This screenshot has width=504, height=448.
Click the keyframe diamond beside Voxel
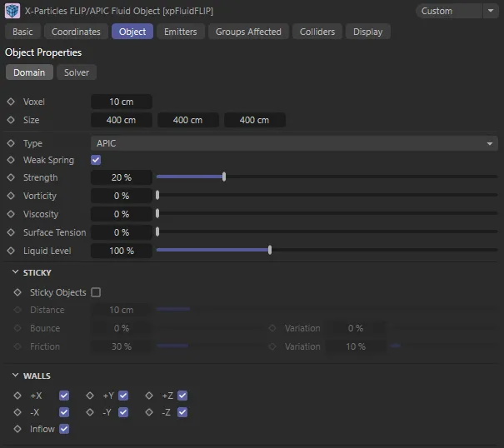[11, 102]
